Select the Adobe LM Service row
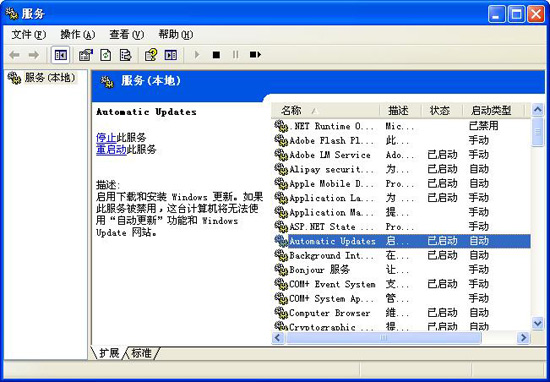Viewport: 550px width, 382px height. (x=402, y=155)
